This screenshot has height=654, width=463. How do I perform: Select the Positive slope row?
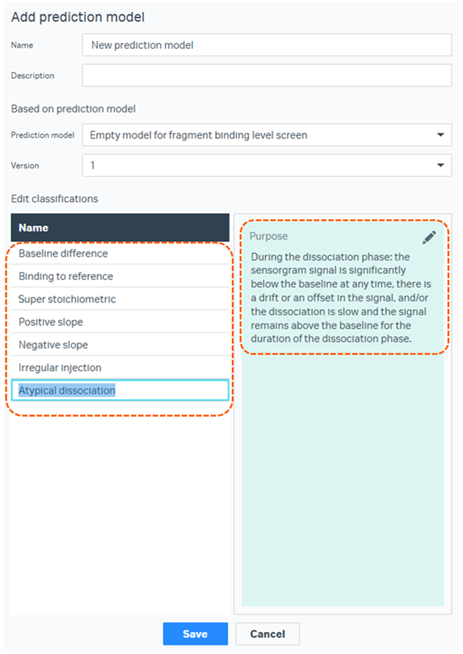pyautogui.click(x=120, y=322)
